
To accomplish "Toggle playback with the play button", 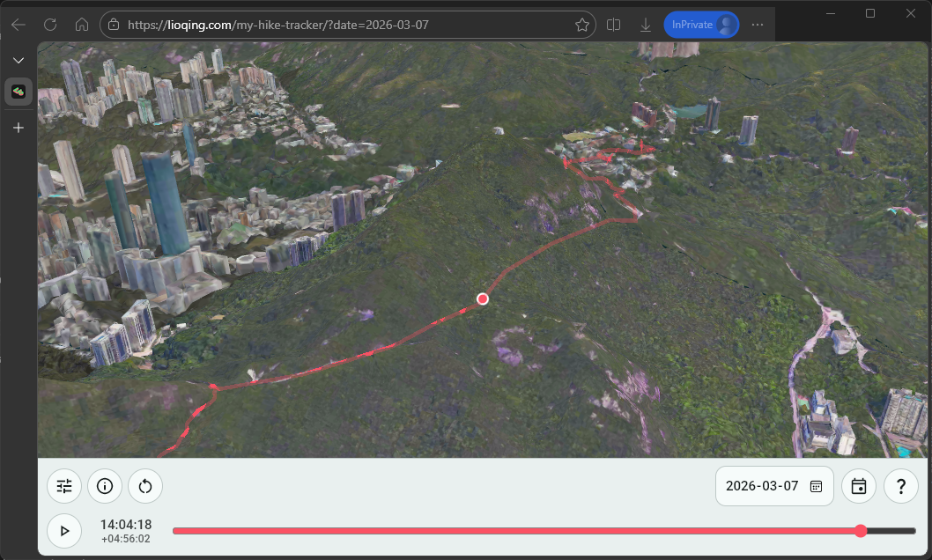I will [63, 530].
